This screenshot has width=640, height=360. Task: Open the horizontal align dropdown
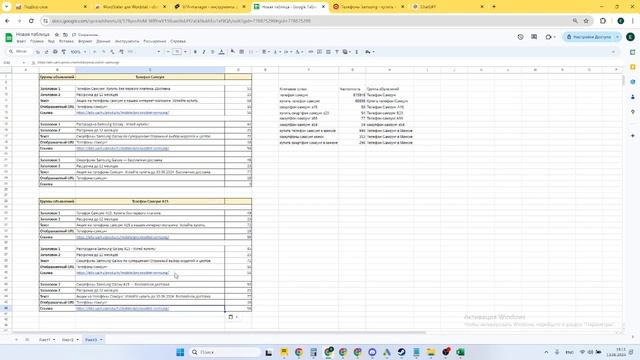pos(266,52)
